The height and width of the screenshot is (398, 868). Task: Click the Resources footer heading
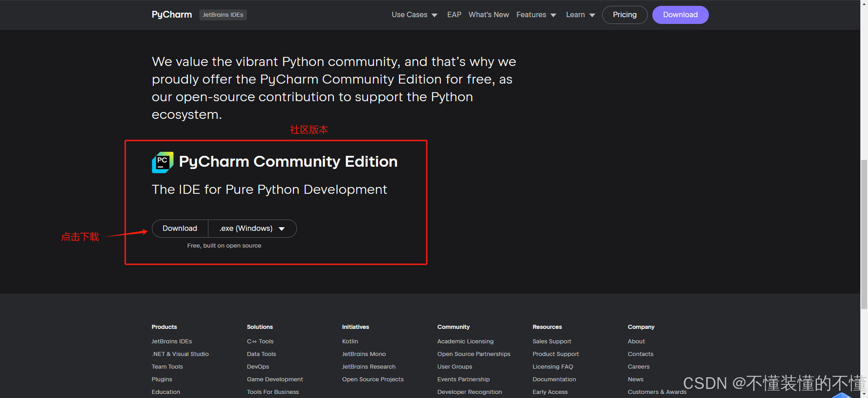pos(547,327)
